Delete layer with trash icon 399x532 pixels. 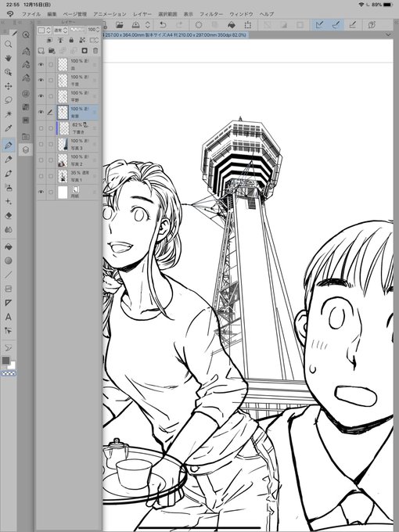coord(95,51)
